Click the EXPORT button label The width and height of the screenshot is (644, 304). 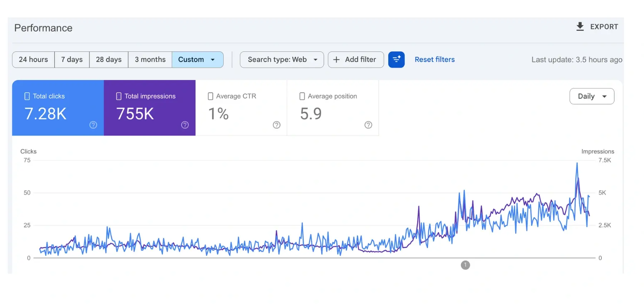(x=604, y=27)
